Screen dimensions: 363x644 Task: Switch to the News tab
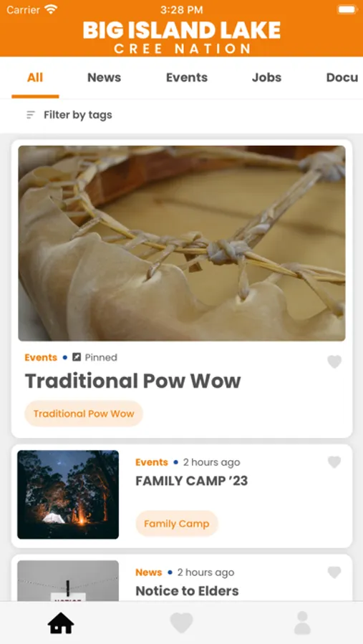tap(104, 77)
